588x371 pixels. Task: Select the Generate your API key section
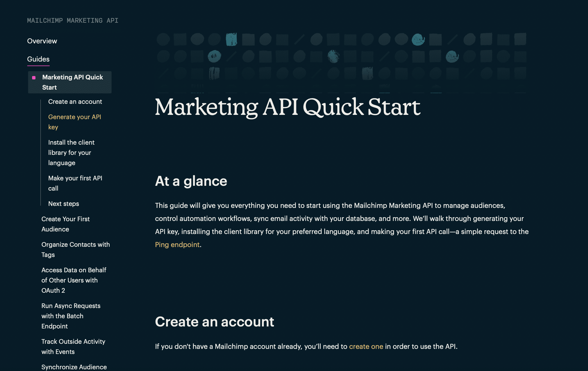(74, 122)
